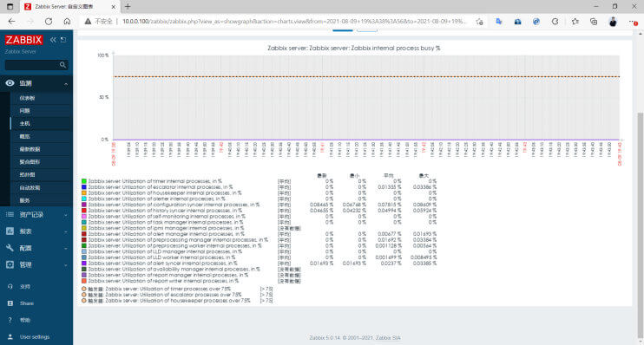Click the eye icon for 监测 menu
644x345 pixels.
click(10, 83)
